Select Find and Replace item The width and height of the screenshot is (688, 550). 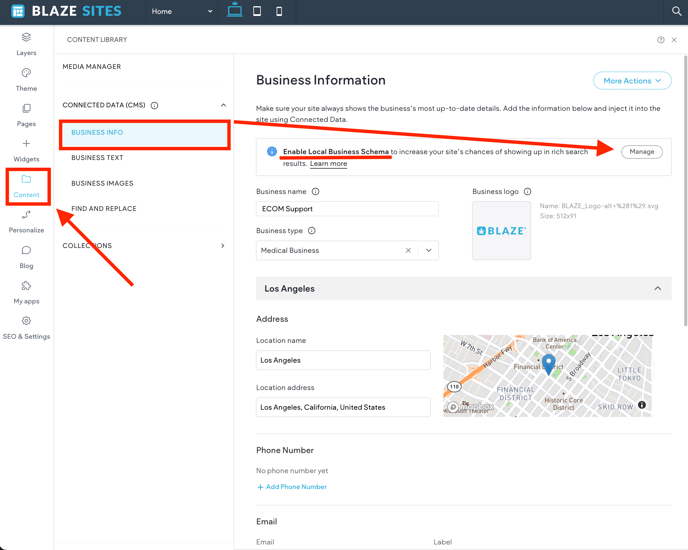(x=103, y=209)
